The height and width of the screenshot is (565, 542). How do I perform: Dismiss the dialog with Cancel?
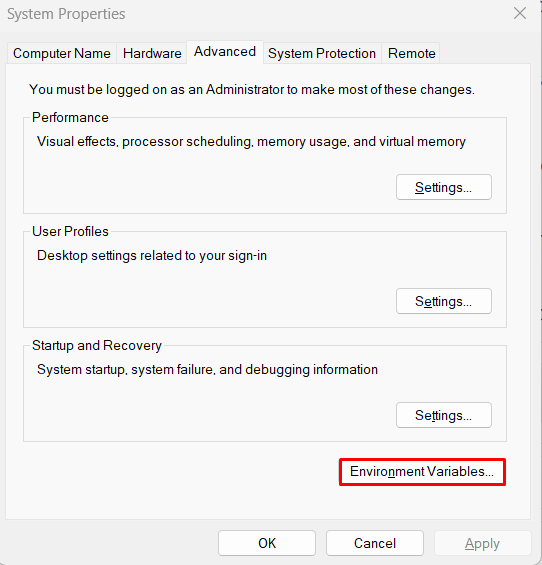[375, 543]
